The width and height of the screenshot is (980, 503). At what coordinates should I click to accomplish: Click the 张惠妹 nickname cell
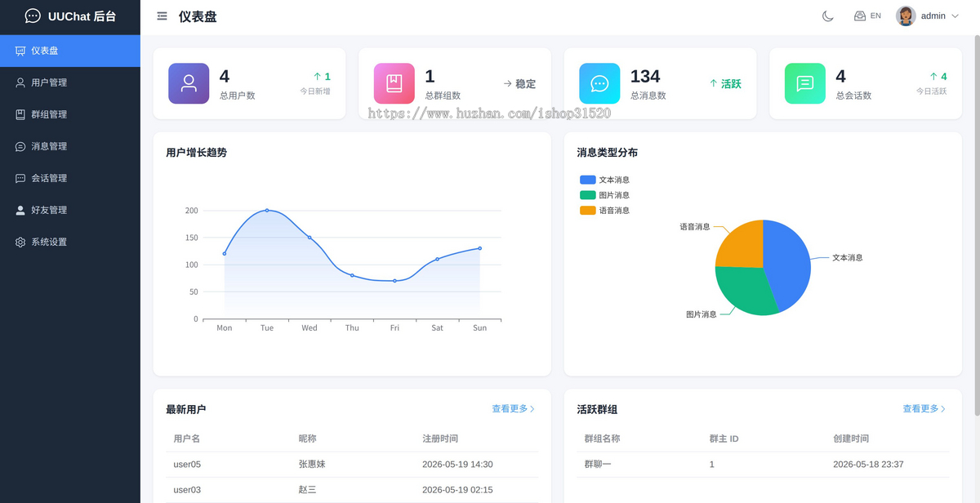point(312,465)
